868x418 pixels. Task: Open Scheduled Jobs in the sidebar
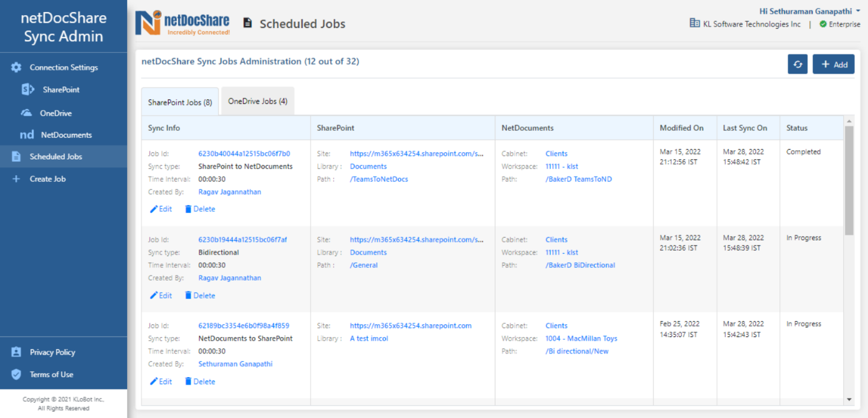[56, 156]
